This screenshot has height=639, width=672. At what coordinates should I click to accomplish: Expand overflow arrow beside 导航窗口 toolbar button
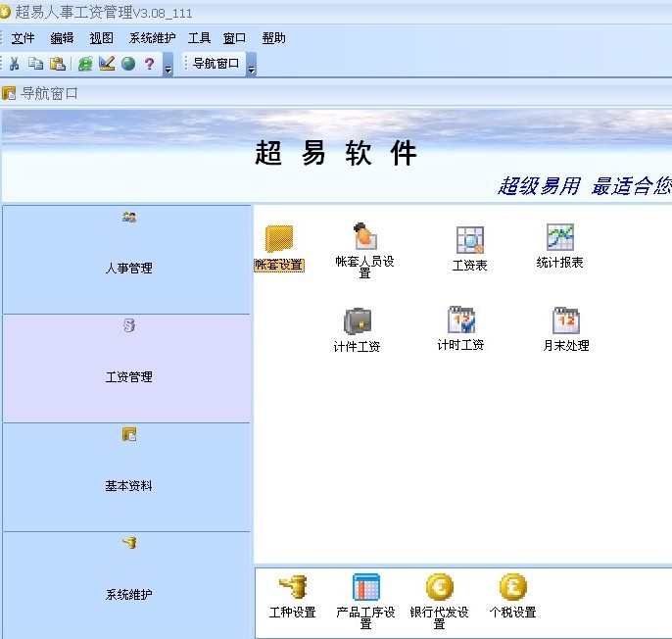pyautogui.click(x=251, y=66)
